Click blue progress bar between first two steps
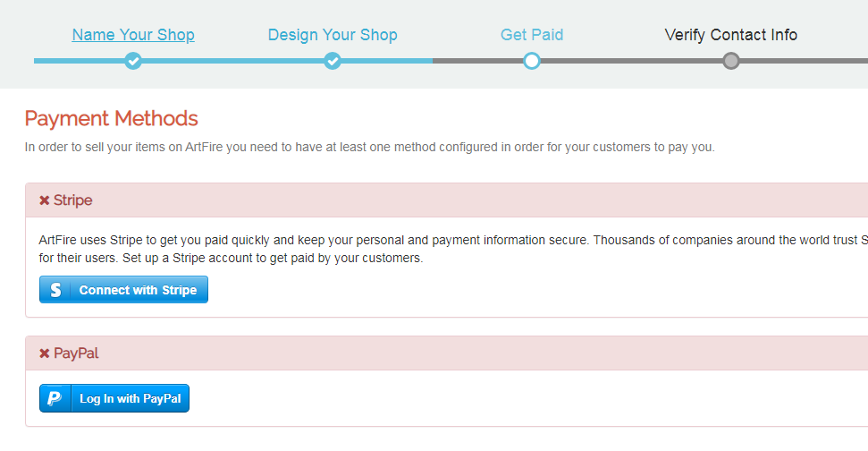Screen dimensions: 868x451 coord(232,61)
